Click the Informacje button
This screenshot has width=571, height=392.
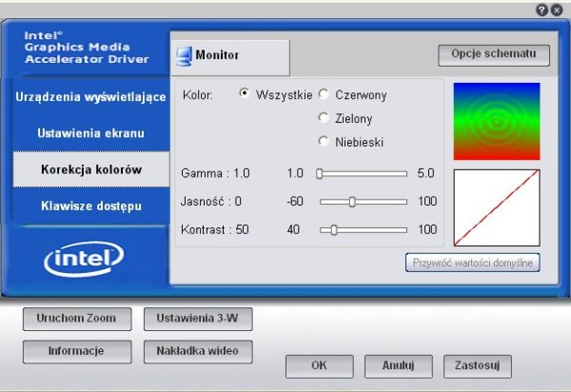(x=77, y=352)
